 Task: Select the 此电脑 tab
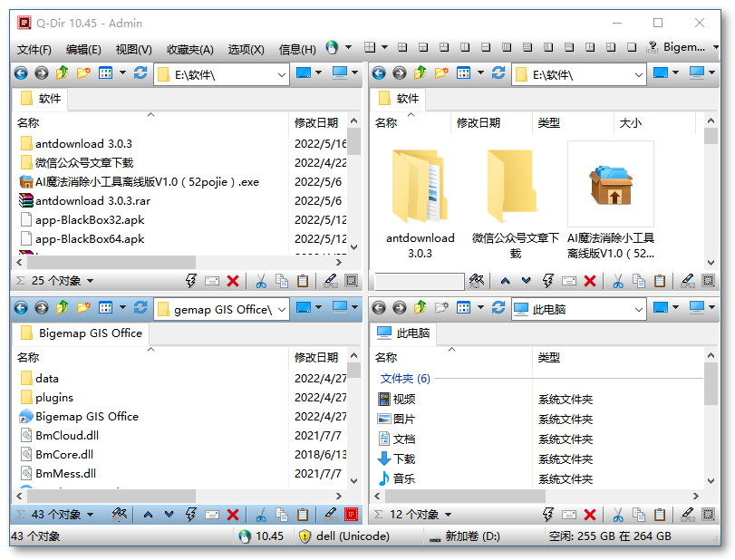click(403, 333)
